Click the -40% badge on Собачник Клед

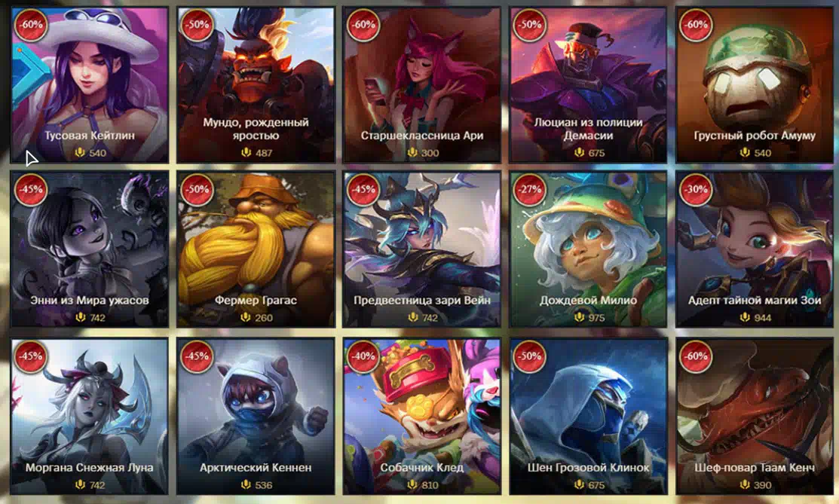pos(363,356)
